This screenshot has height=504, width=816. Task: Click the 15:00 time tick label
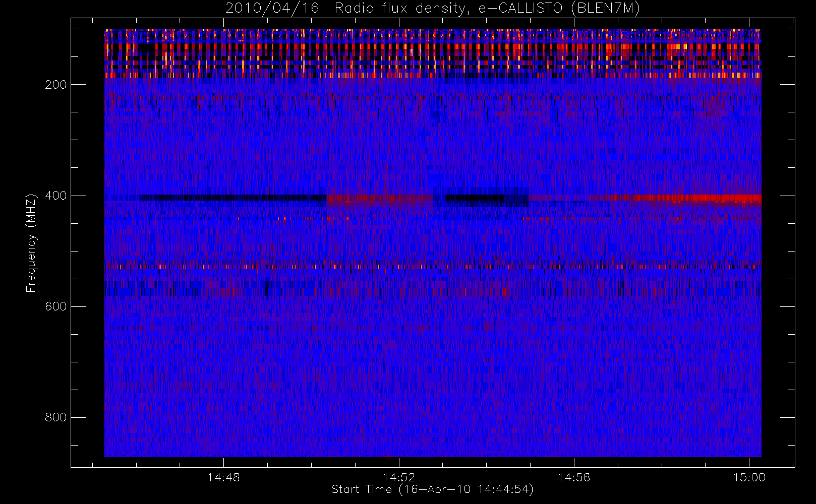[749, 477]
